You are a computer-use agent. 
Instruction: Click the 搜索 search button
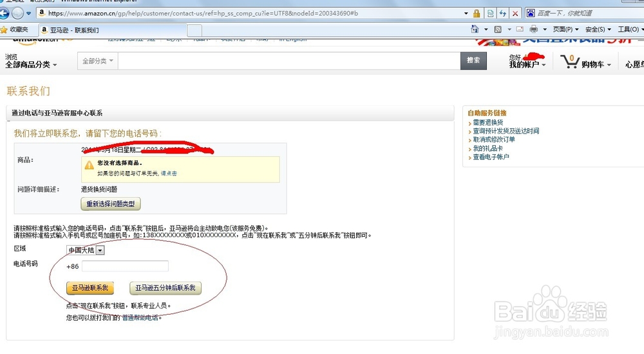pyautogui.click(x=473, y=61)
